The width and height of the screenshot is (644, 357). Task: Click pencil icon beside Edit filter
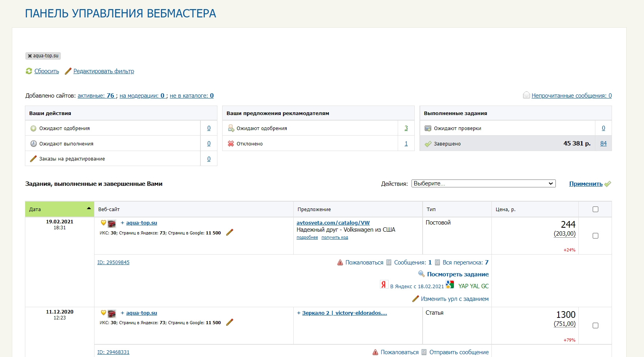pos(68,71)
